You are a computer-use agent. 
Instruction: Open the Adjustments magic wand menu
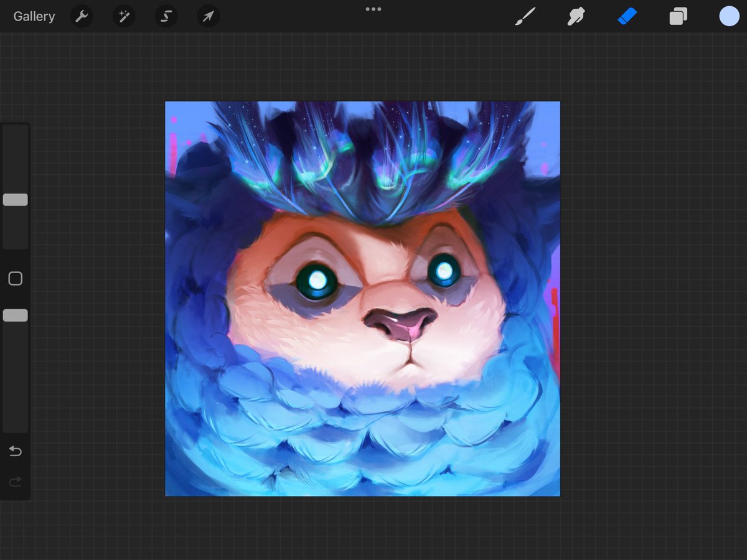point(124,17)
